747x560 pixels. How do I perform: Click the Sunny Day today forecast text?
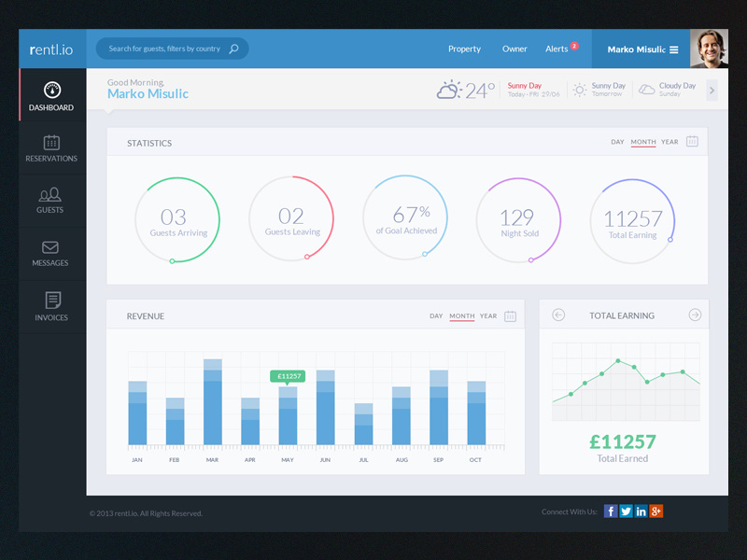525,86
